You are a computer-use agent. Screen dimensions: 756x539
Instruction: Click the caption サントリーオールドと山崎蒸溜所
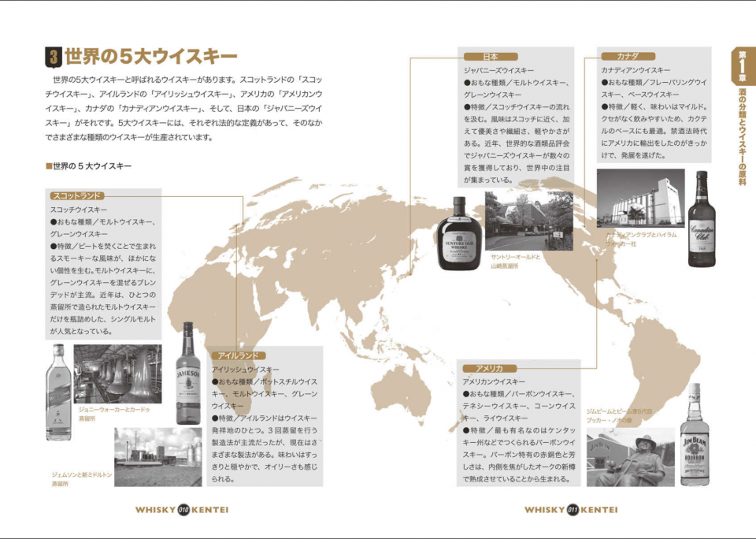(x=515, y=262)
